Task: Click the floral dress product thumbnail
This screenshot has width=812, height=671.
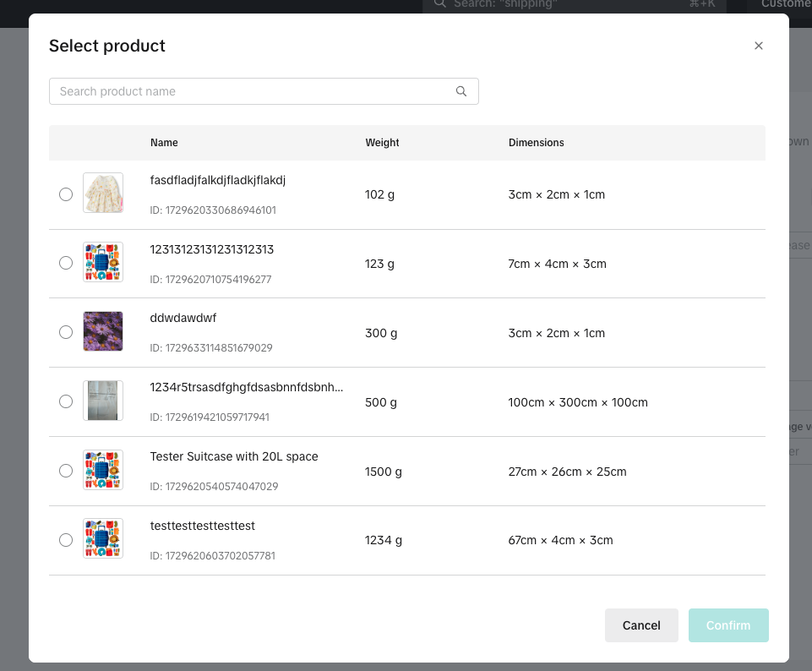Action: tap(103, 194)
